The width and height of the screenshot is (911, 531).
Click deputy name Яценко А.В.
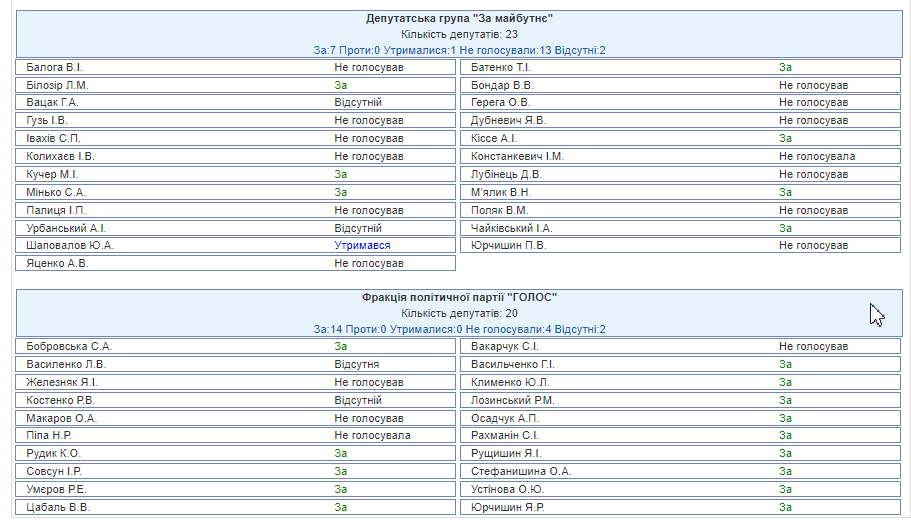pyautogui.click(x=58, y=263)
